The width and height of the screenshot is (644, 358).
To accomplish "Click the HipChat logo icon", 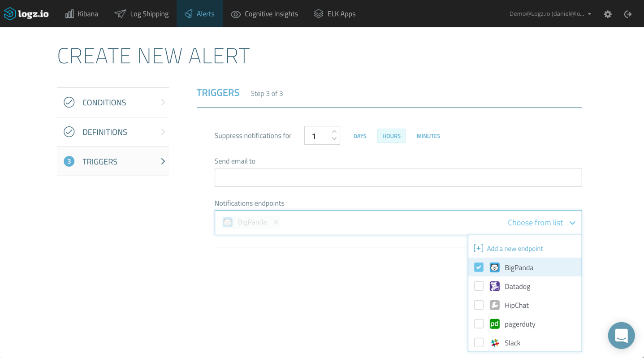I will pos(494,305).
